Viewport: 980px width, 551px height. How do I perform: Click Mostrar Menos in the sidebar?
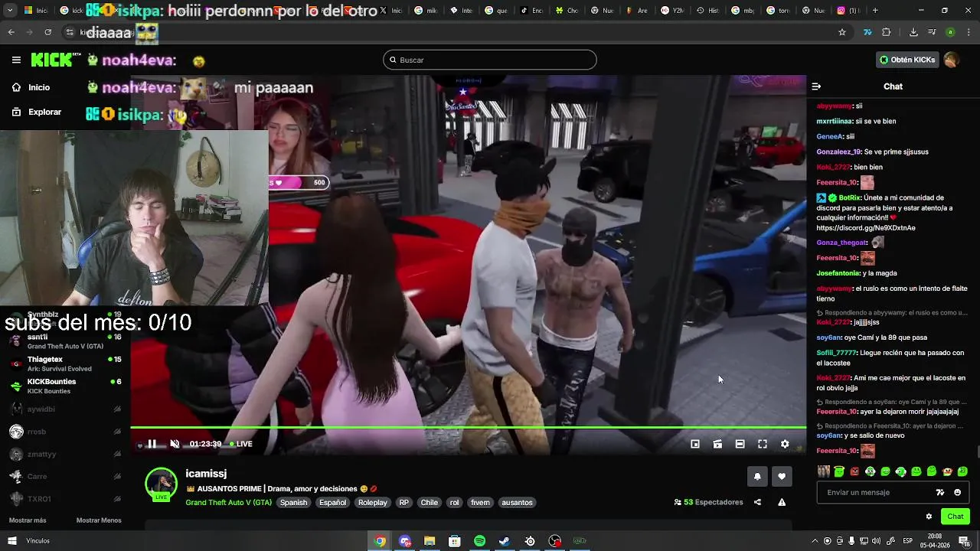click(99, 520)
